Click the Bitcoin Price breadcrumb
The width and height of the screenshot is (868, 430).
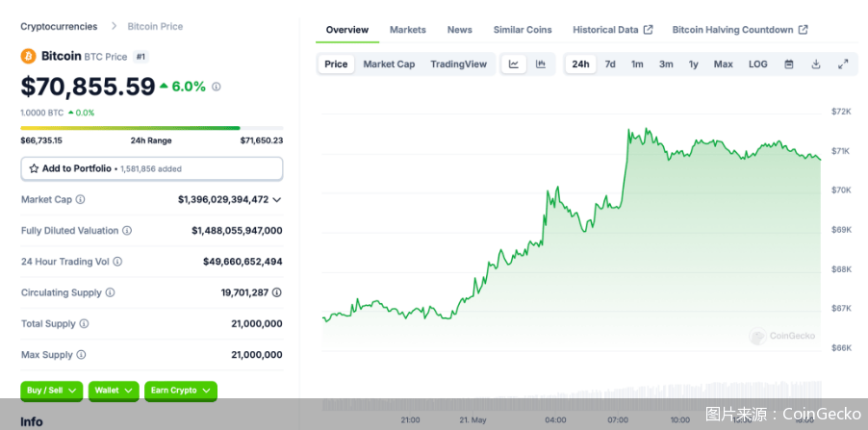point(155,26)
